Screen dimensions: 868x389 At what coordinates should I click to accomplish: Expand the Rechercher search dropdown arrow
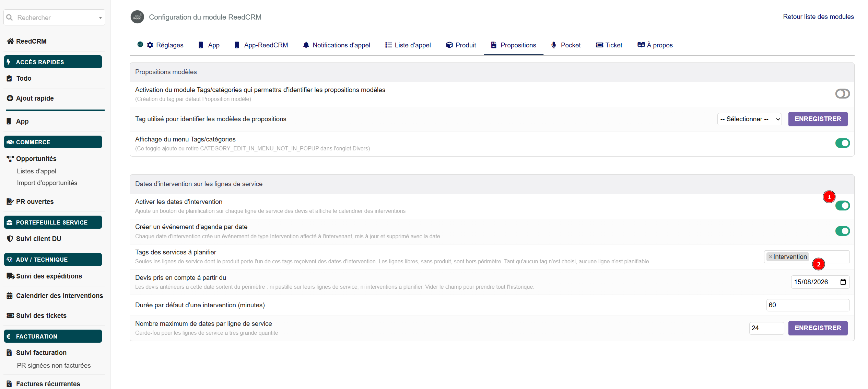pyautogui.click(x=100, y=18)
